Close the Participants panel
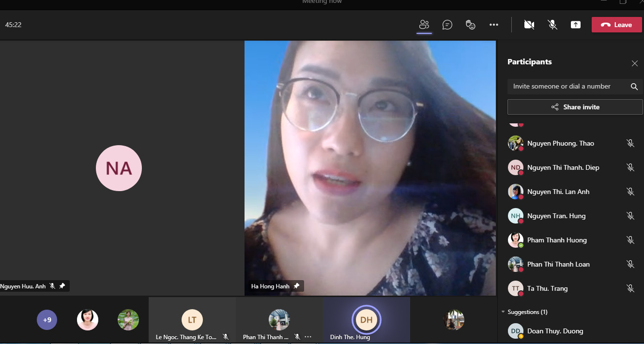Viewport: 644px width, 344px height. 634,63
